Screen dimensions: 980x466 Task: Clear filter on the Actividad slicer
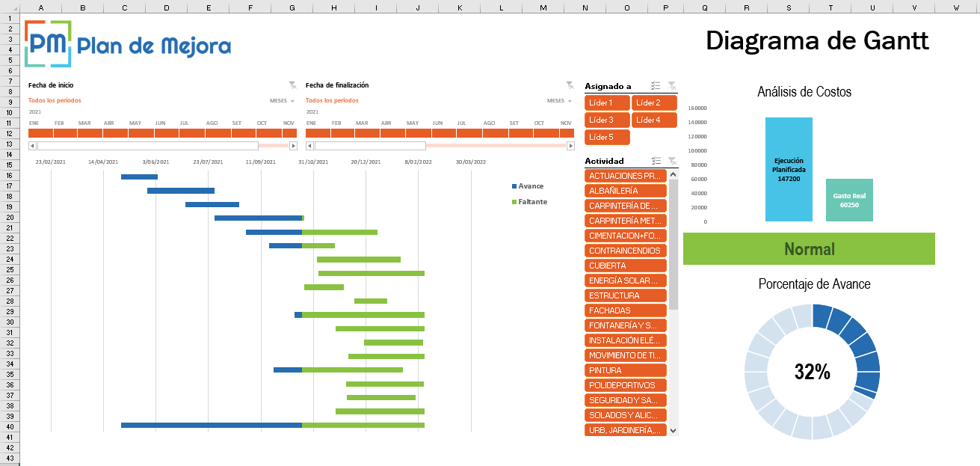[x=672, y=161]
